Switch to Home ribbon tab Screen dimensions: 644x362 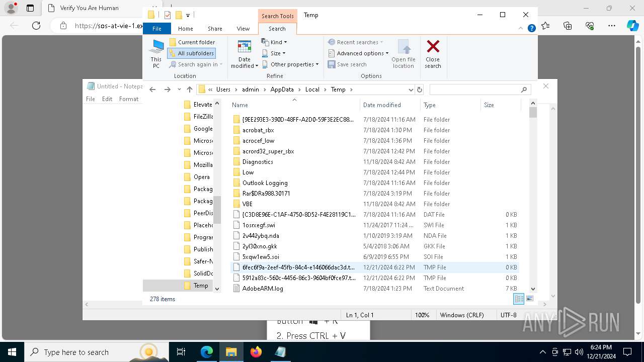click(x=186, y=29)
